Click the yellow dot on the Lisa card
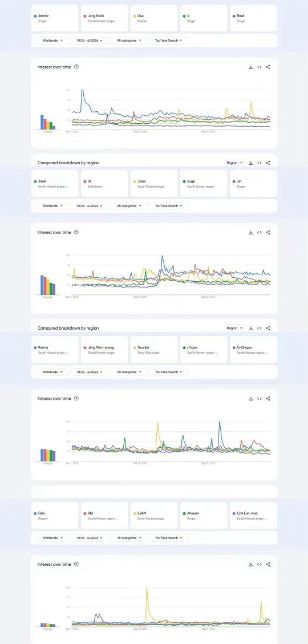 [x=135, y=16]
